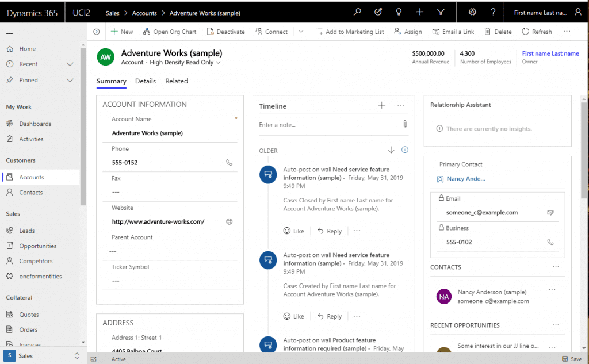The height and width of the screenshot is (364, 589).
Task: Open the form selector dropdown after High Density Read Only
Action: click(x=219, y=63)
